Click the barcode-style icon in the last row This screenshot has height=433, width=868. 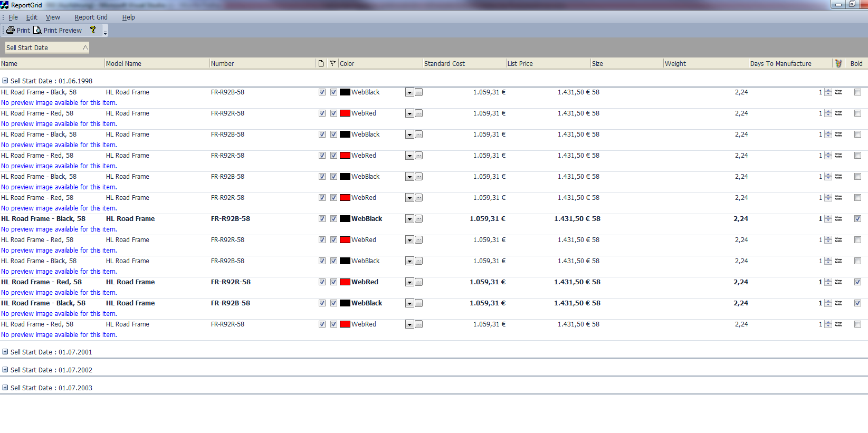pyautogui.click(x=838, y=324)
